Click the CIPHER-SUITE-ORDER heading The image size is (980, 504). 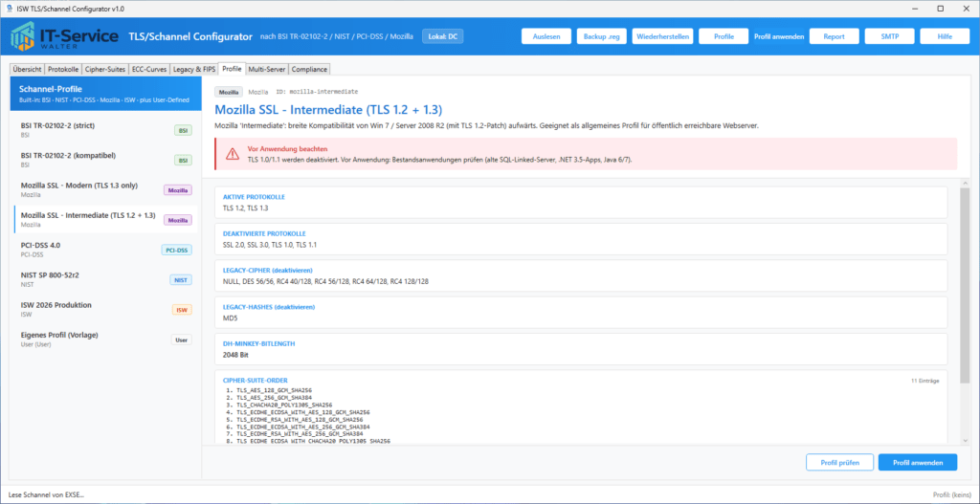click(256, 380)
